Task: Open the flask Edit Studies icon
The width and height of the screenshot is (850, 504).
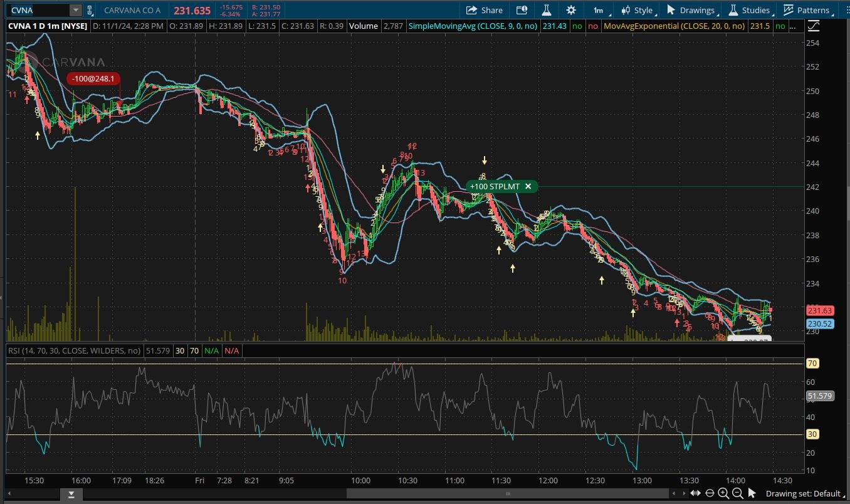Action: (x=546, y=10)
